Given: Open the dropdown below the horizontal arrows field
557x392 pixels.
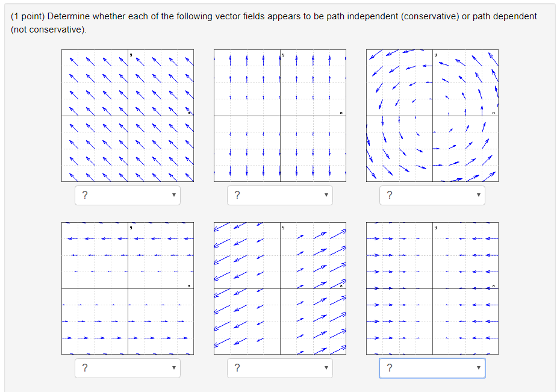Looking at the screenshot, I should (x=128, y=368).
